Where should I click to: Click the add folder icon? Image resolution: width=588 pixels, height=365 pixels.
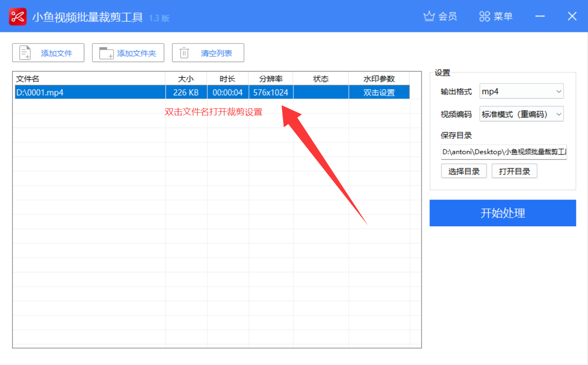[106, 53]
